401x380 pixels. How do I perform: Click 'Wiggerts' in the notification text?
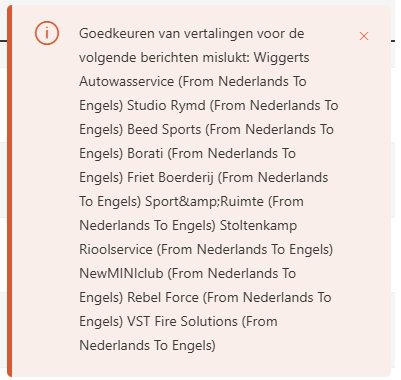coord(281,58)
